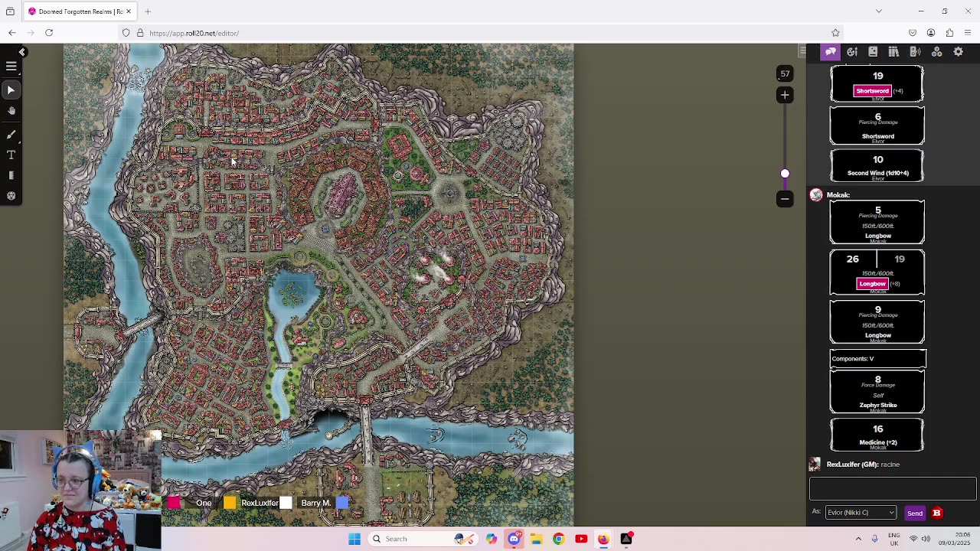Image resolution: width=980 pixels, height=551 pixels.
Task: Open the Journal tab
Action: click(x=873, y=52)
